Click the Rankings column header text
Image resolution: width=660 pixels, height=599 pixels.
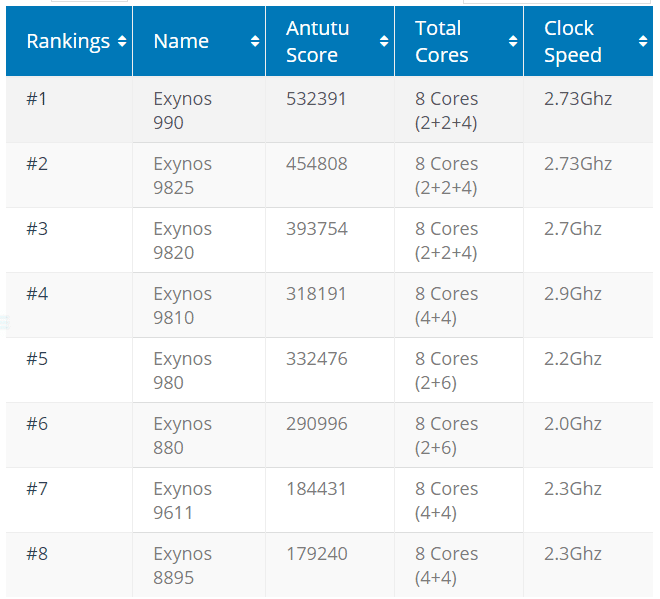tap(68, 41)
